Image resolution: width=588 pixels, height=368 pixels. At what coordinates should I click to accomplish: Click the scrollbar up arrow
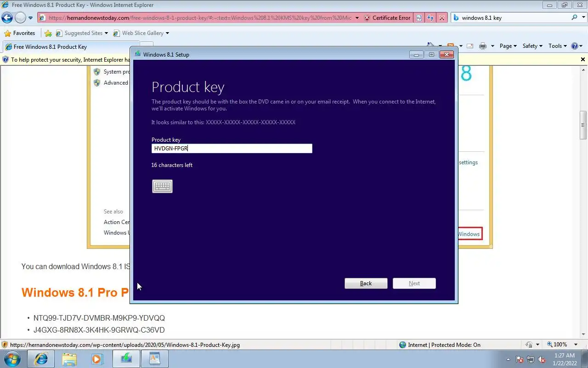[583, 69]
